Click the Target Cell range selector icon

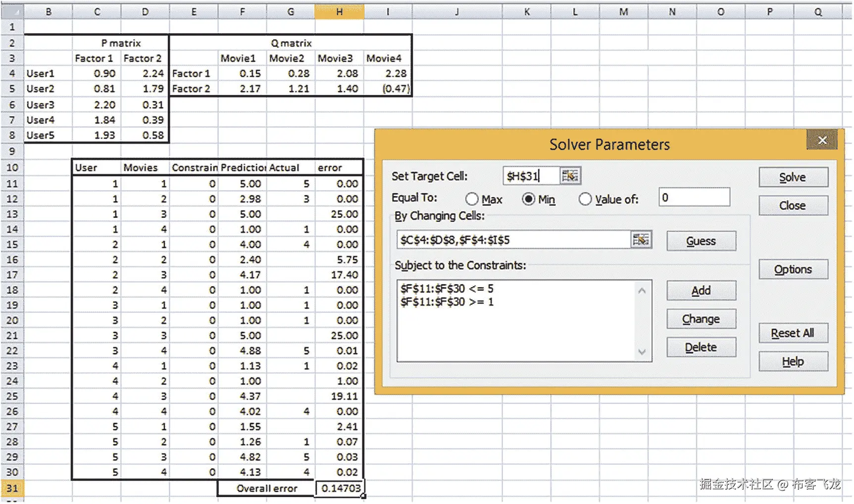[570, 176]
